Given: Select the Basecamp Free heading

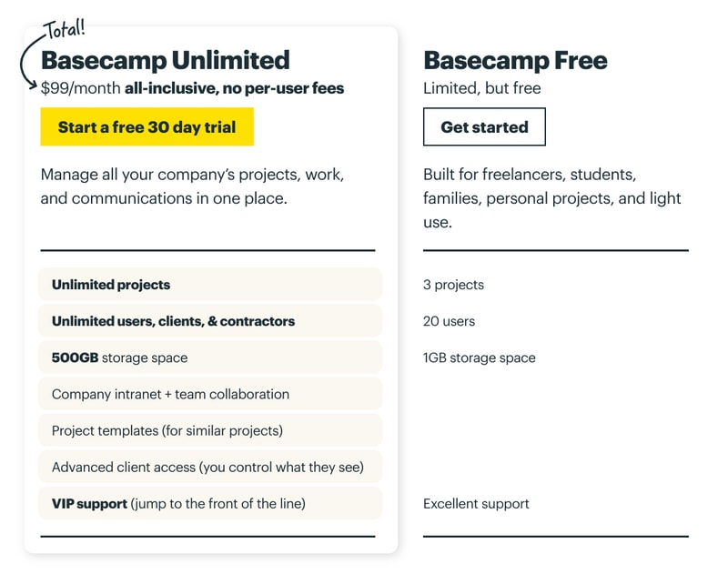Looking at the screenshot, I should pyautogui.click(x=515, y=60).
